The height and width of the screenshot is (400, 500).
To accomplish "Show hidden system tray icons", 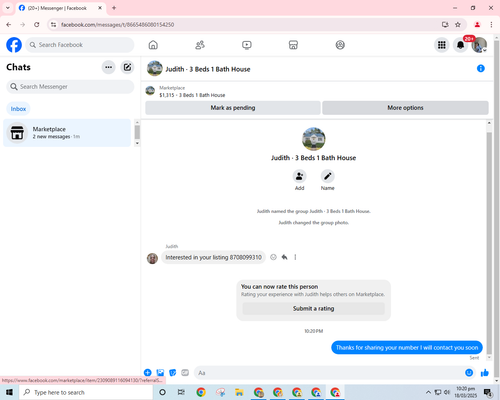I will pyautogui.click(x=428, y=392).
